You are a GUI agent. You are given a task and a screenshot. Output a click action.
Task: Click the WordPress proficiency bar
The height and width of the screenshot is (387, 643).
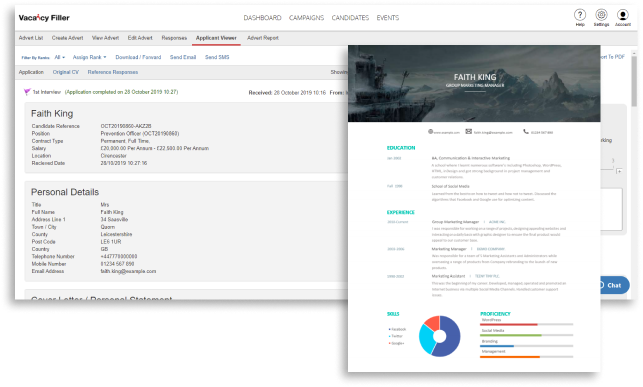(x=527, y=324)
